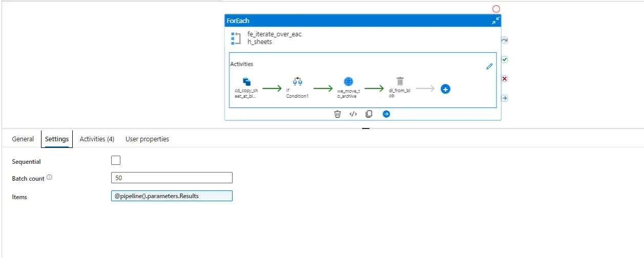The image size is (644, 258).
Task: Click the If Condition1 activity label
Action: coord(298,93)
